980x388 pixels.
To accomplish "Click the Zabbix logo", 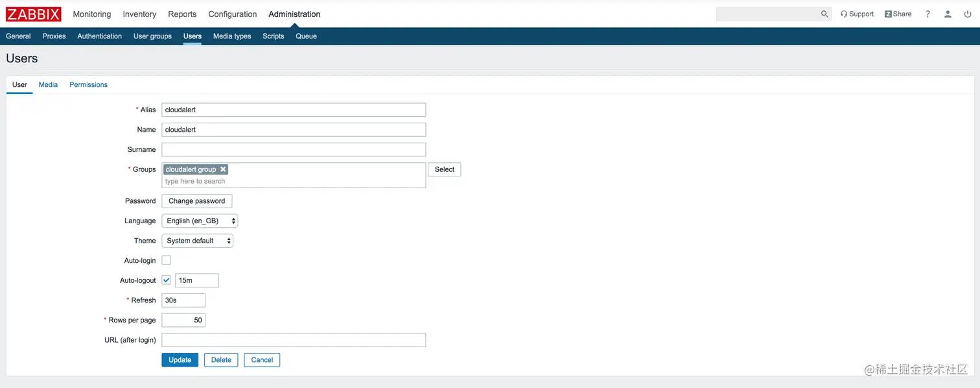I will pyautogui.click(x=34, y=14).
